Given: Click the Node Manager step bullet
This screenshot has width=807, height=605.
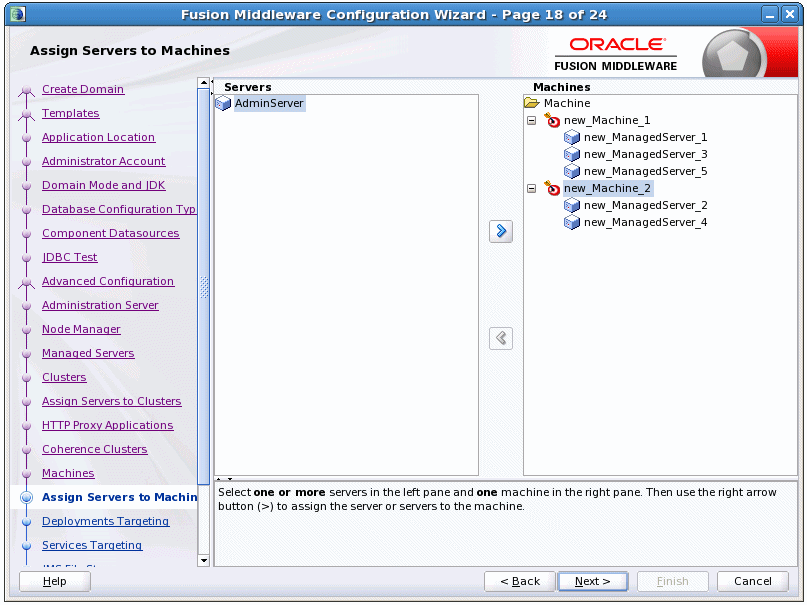Looking at the screenshot, I should pyautogui.click(x=27, y=329).
